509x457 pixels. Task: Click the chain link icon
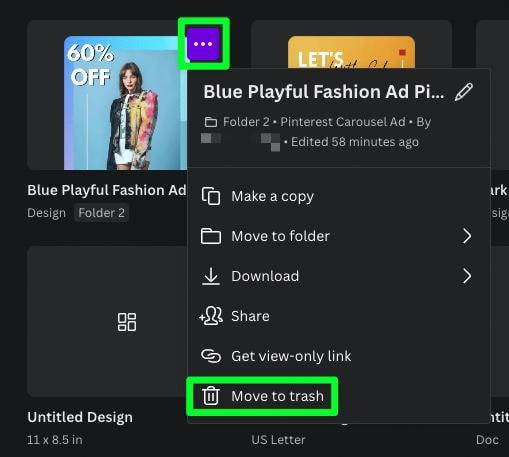click(x=211, y=356)
